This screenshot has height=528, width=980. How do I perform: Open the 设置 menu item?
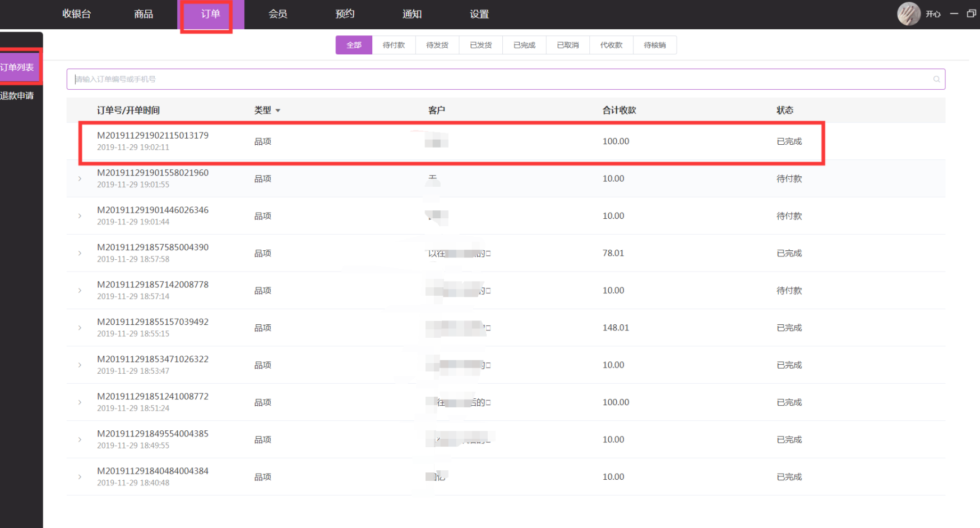click(x=479, y=14)
